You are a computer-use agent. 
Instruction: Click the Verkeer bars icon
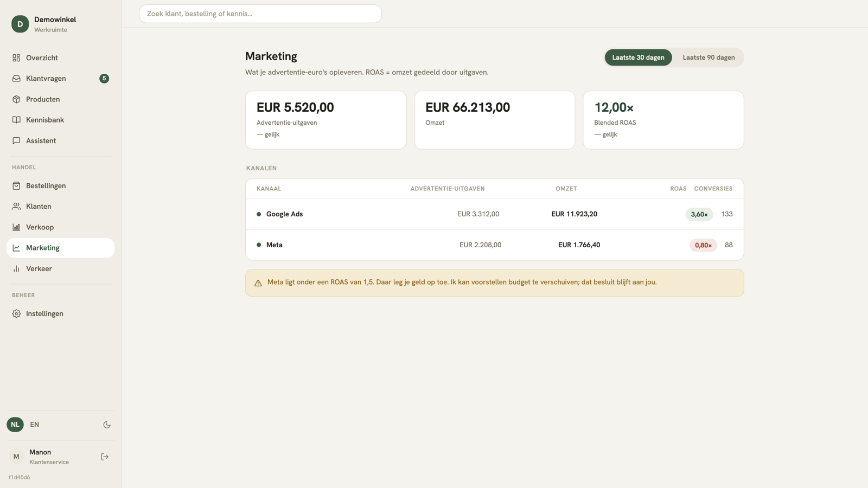point(16,269)
